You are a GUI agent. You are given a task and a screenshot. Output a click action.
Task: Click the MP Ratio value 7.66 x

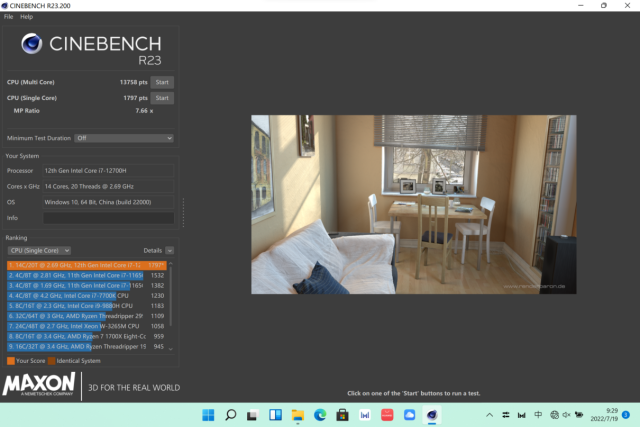point(144,111)
